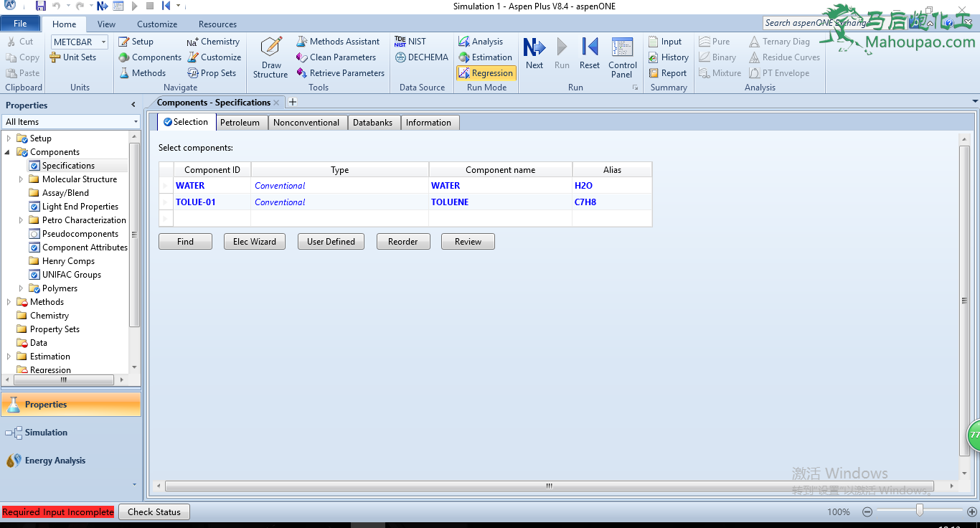Close the Components - Specifications tab
The height and width of the screenshot is (528, 980).
(276, 103)
